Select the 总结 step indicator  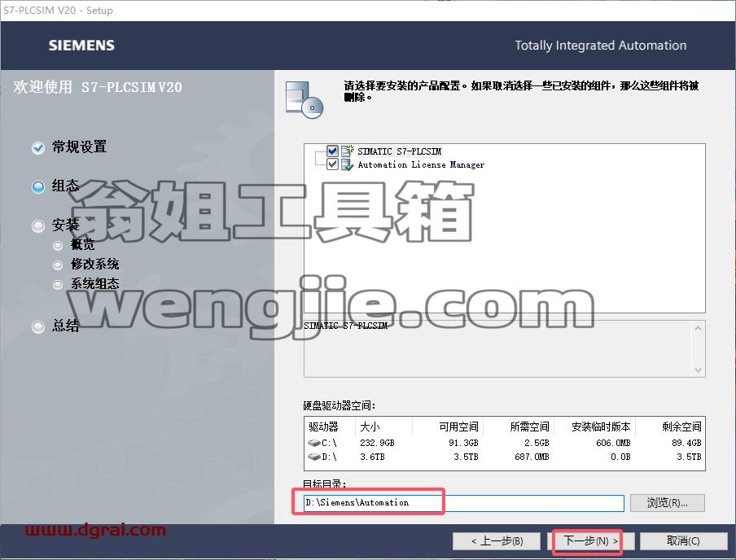point(38,326)
